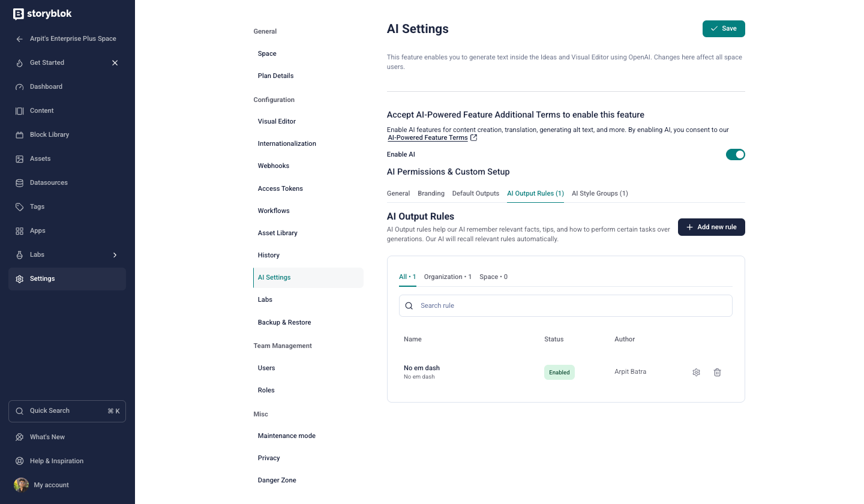Screen dimensions: 864x504
Task: Click the Storyblok logo in the sidebar
Action: tap(42, 14)
